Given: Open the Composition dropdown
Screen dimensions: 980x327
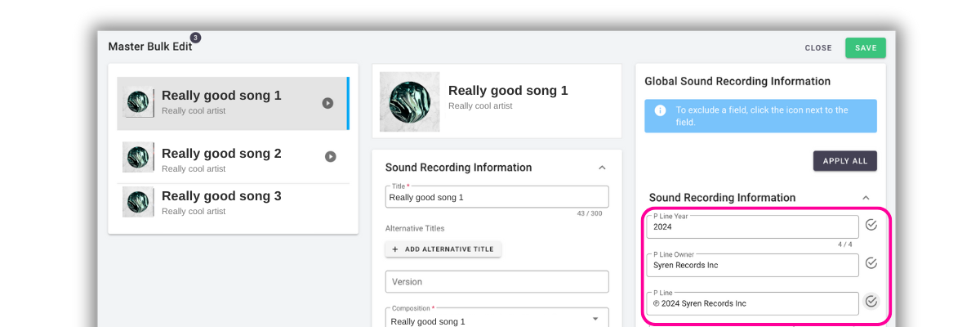Looking at the screenshot, I should tap(595, 319).
